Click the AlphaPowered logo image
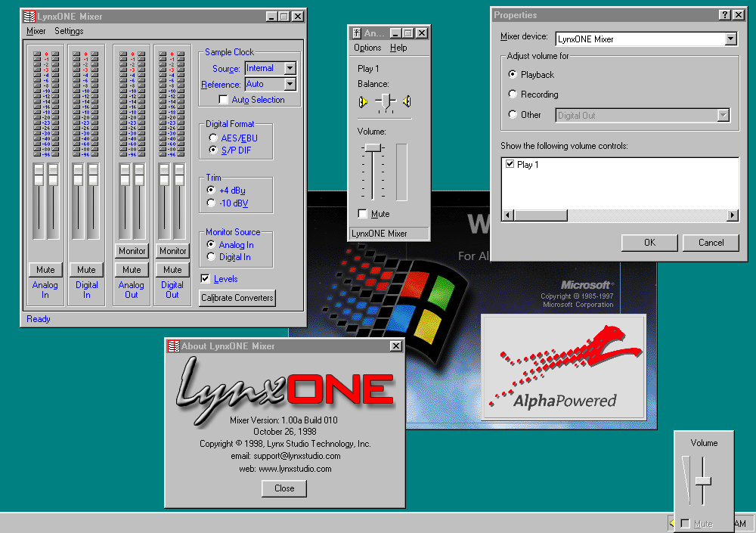This screenshot has height=533, width=756. point(564,367)
